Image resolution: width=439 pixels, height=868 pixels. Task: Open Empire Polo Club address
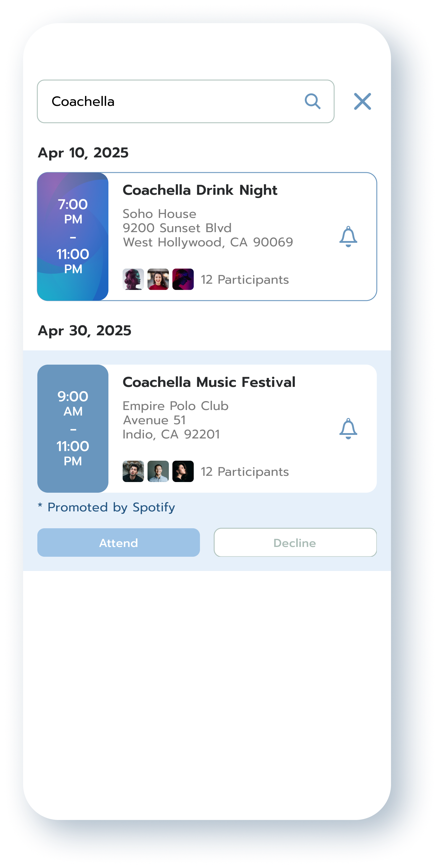(x=175, y=420)
